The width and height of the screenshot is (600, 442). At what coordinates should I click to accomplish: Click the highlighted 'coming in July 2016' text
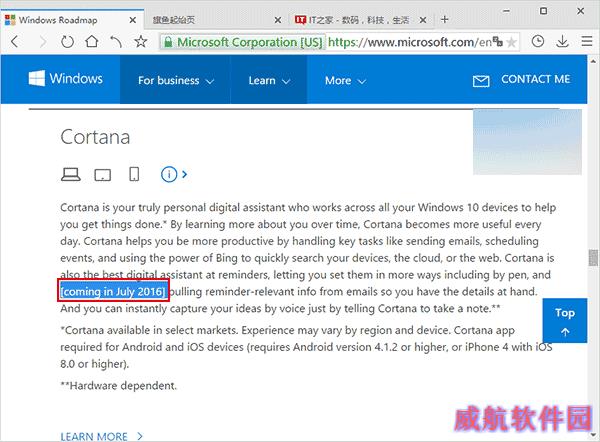click(x=113, y=291)
